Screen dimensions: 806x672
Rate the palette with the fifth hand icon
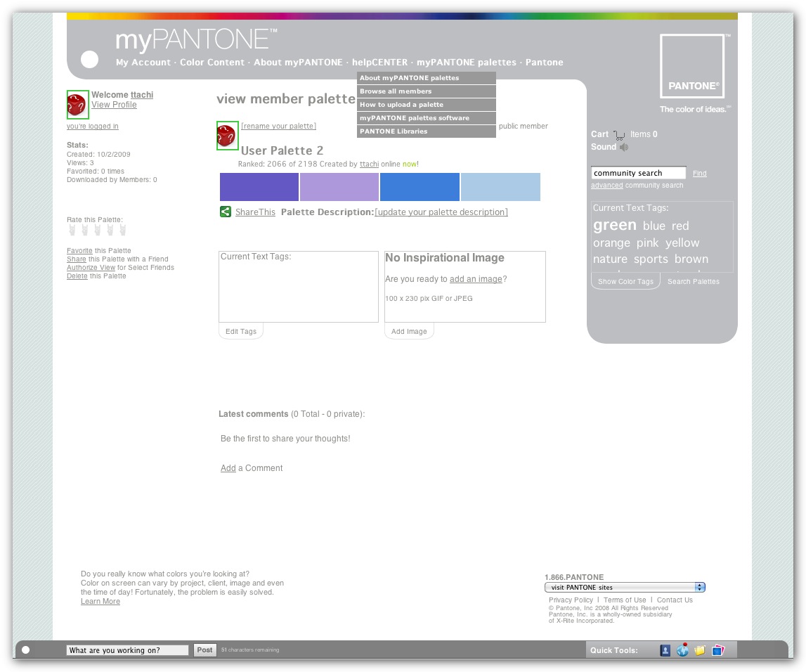pyautogui.click(x=122, y=229)
